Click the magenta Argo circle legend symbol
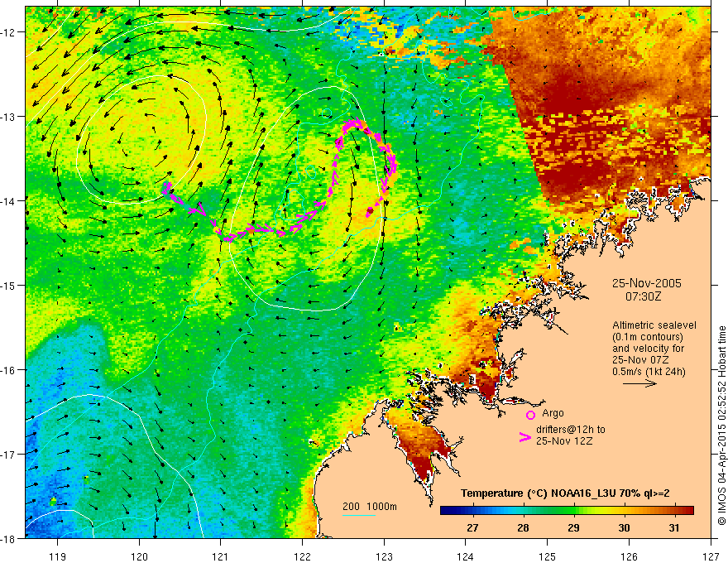Image resolution: width=728 pixels, height=563 pixels. [x=530, y=415]
